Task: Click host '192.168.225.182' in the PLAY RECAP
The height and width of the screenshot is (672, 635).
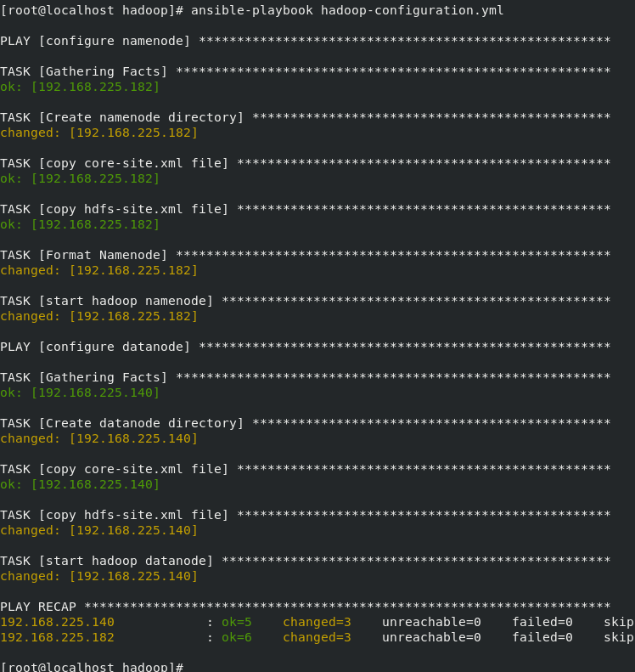Action: (58, 637)
